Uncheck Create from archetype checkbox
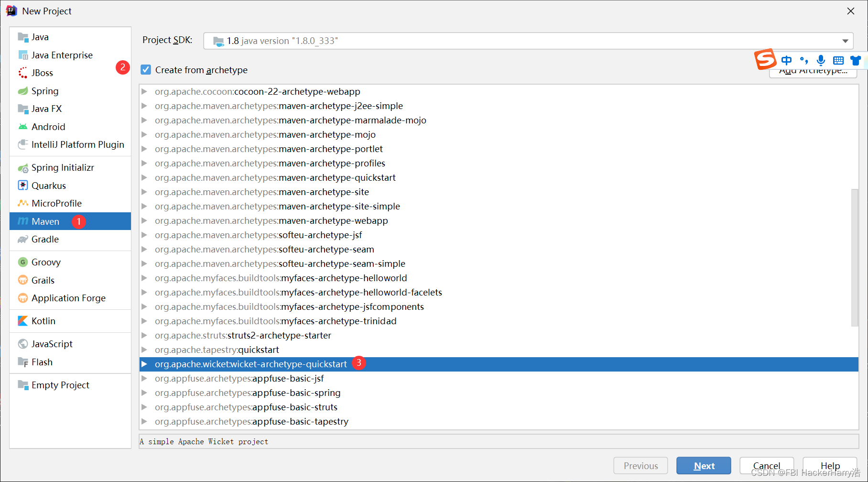Screen dimensions: 868x482 (146, 70)
